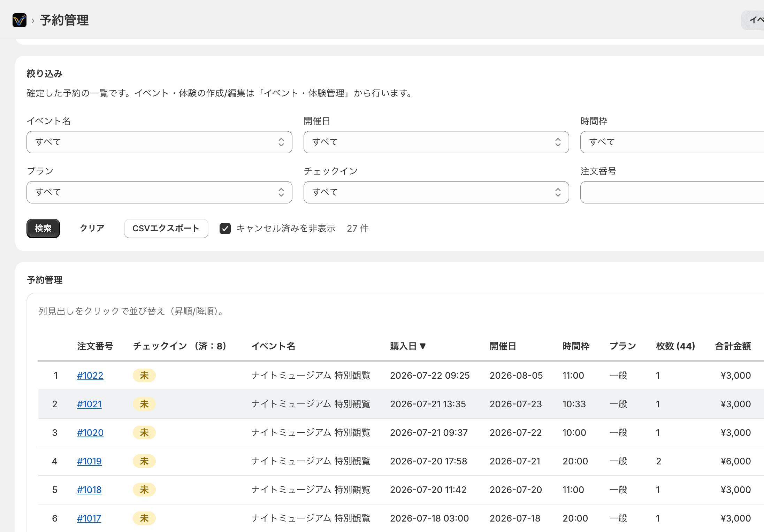This screenshot has height=532, width=764.
Task: Click 未 check-in badge for order #1017
Action: (144, 518)
